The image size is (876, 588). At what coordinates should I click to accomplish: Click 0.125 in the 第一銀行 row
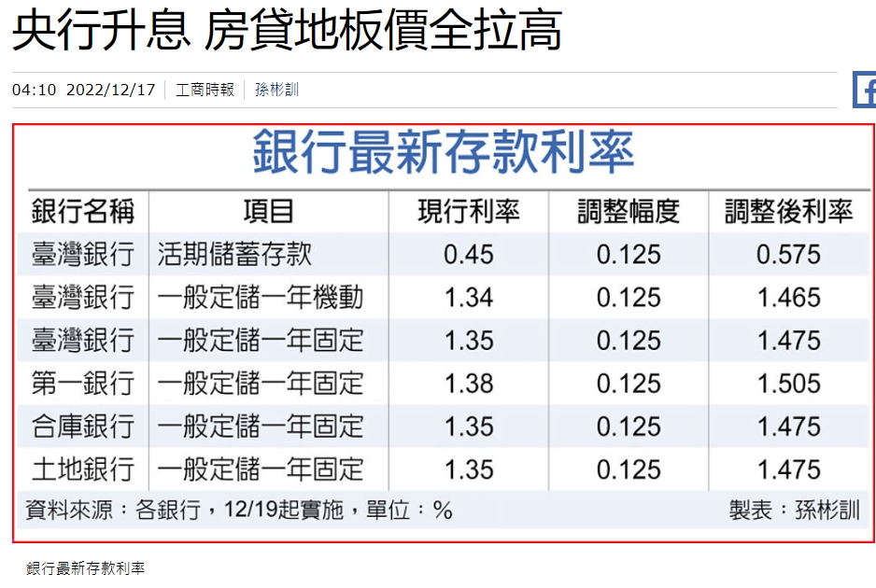coord(629,384)
